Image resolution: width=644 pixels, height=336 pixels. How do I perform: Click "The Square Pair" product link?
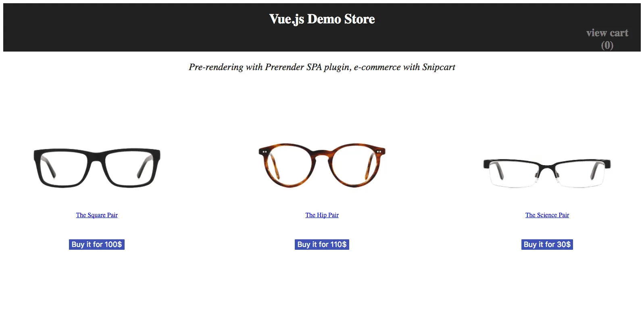click(97, 215)
